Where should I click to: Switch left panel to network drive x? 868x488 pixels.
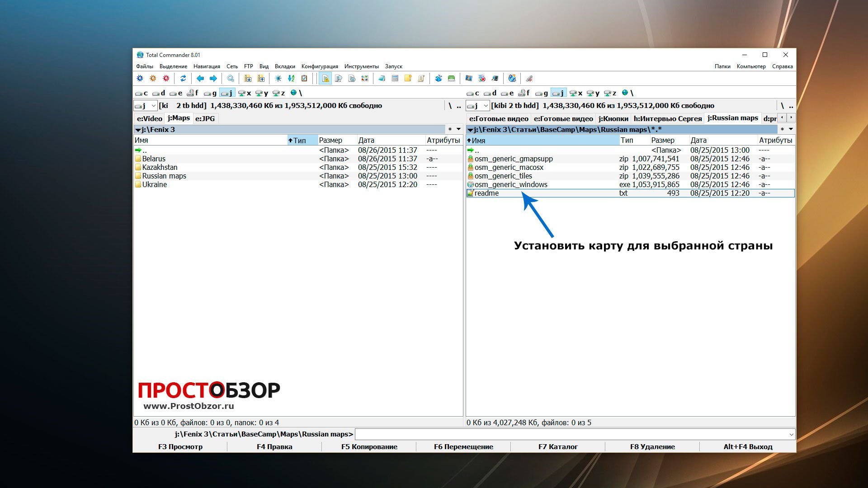(x=245, y=93)
